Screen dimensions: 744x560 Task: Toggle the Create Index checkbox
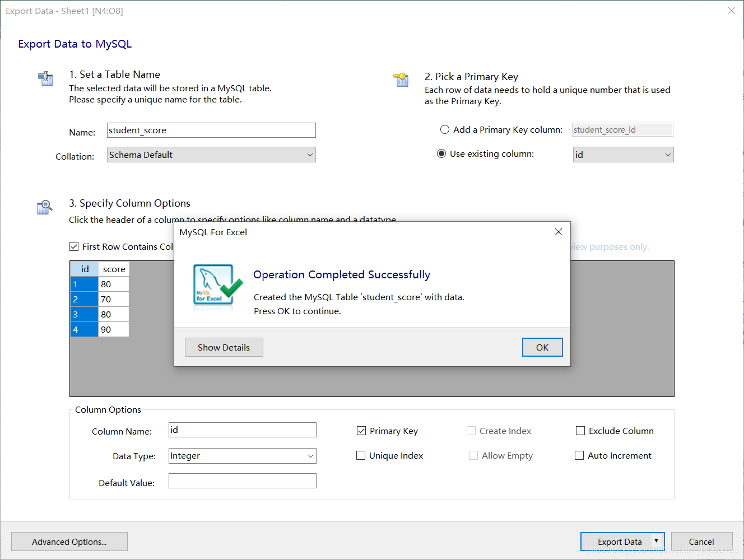[x=471, y=431]
